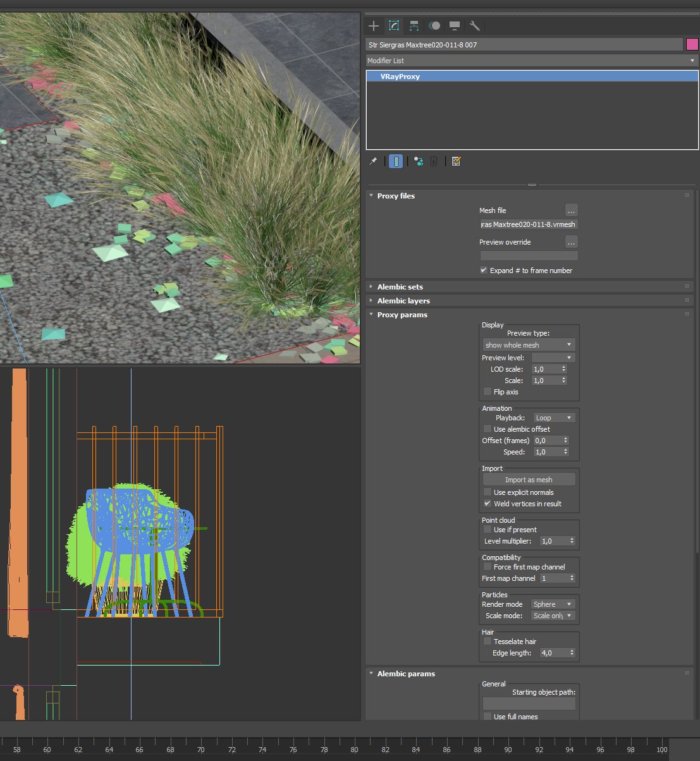
Task: Click the object color swatch
Action: point(692,44)
